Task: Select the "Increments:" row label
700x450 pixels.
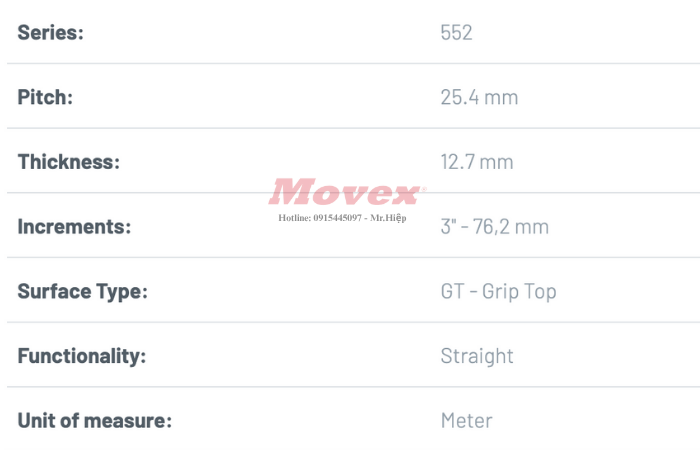Action: point(74,227)
